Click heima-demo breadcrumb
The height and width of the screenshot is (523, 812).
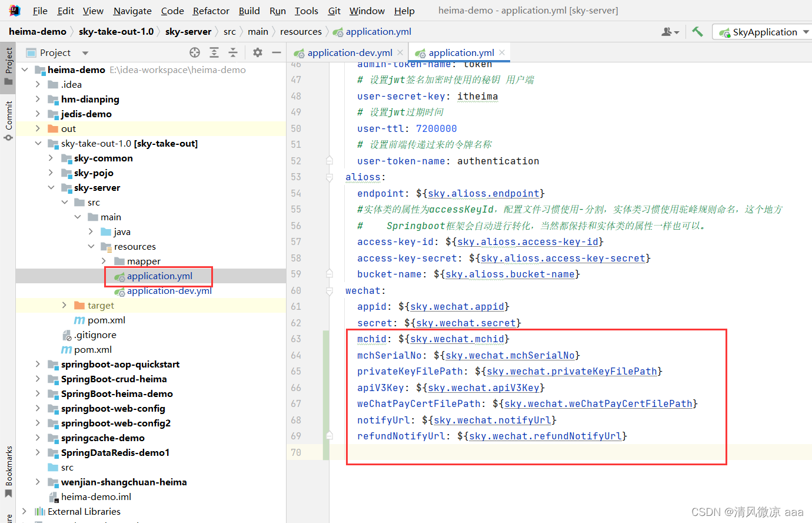coord(38,32)
